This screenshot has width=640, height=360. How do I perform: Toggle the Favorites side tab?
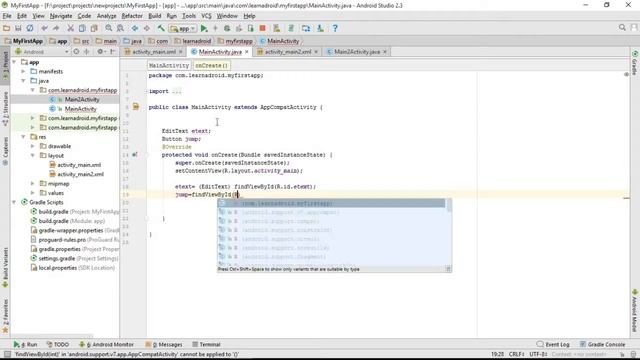(5, 316)
